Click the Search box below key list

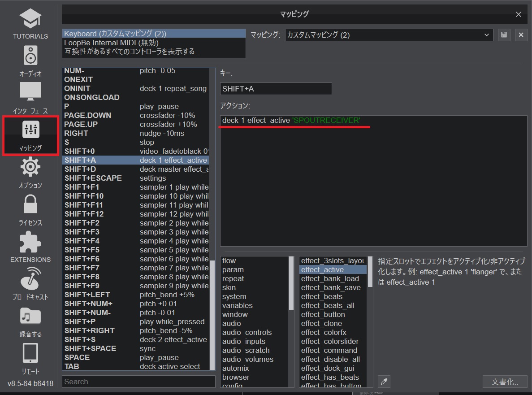[138, 382]
